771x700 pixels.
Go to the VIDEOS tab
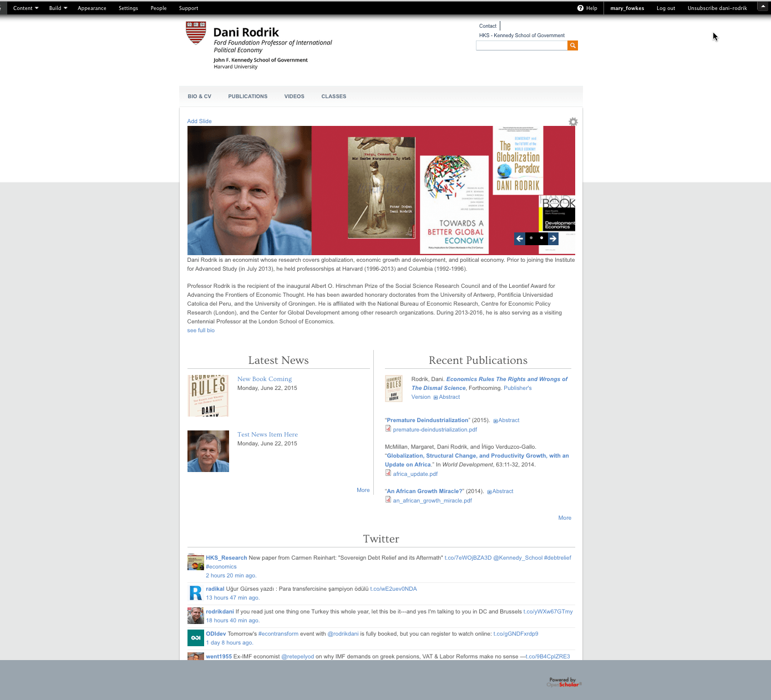point(295,97)
